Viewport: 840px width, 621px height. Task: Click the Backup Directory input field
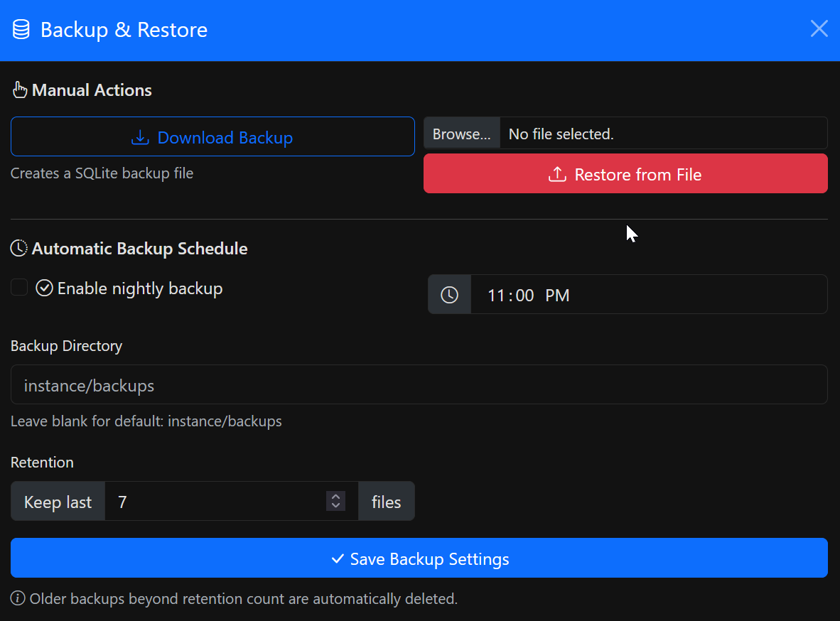tap(419, 384)
